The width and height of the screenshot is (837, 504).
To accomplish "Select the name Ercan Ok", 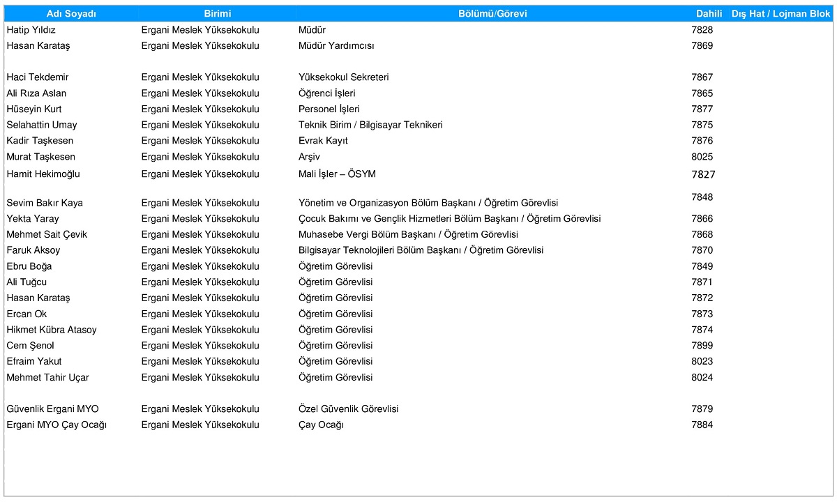I will [x=27, y=314].
